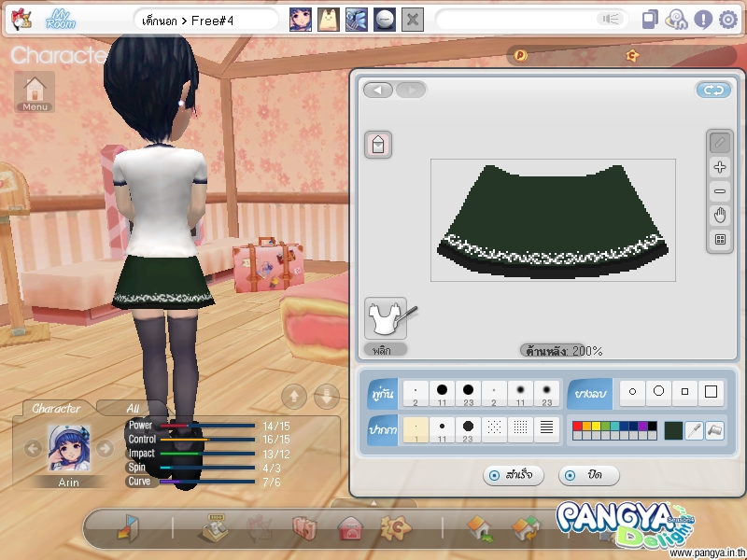747x560 pixels.
Task: Click the สำเร็จ confirm button
Action: click(x=513, y=475)
